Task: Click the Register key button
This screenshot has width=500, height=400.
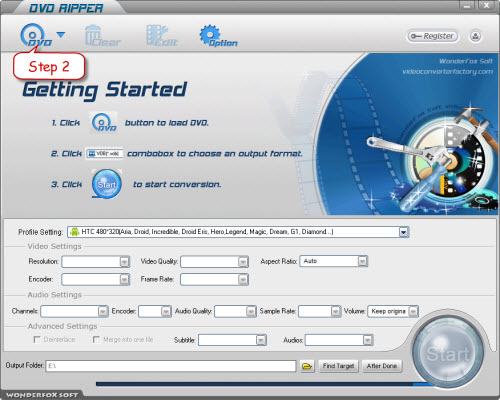Action: 432,36
